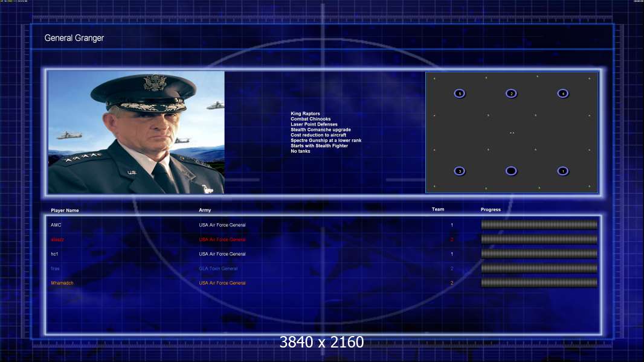Click start position marker 1 on map

(x=563, y=171)
